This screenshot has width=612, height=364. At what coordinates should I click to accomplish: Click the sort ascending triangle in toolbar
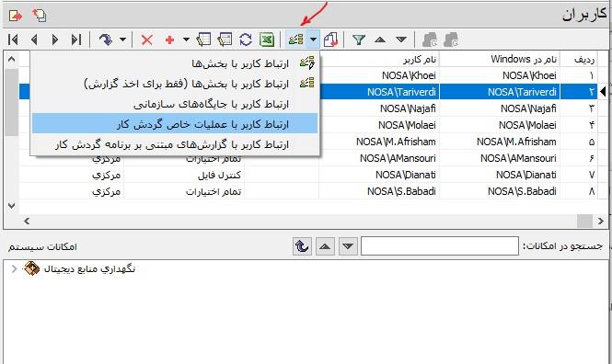tap(380, 40)
